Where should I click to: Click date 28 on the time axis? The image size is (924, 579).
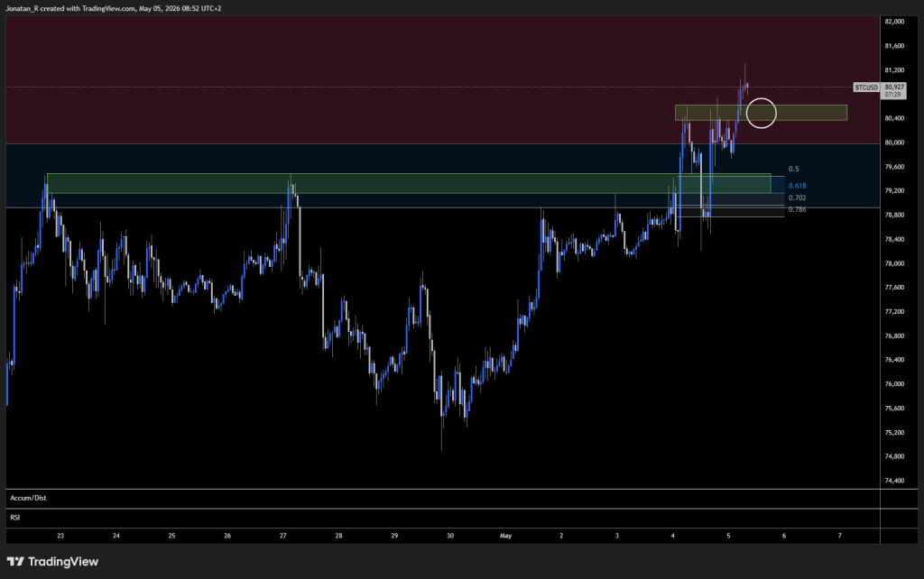tap(339, 536)
